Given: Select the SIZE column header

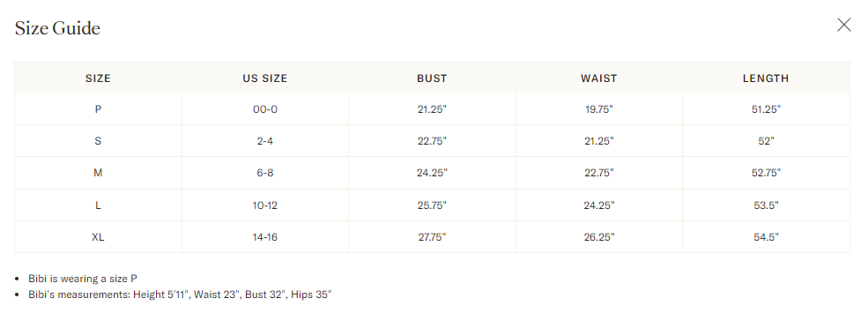Looking at the screenshot, I should click(98, 78).
